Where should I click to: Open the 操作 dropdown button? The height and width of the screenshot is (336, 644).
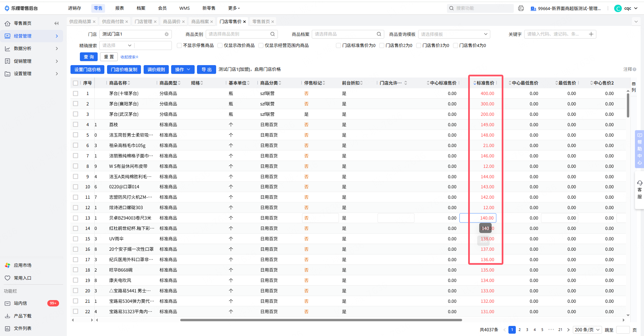click(183, 69)
